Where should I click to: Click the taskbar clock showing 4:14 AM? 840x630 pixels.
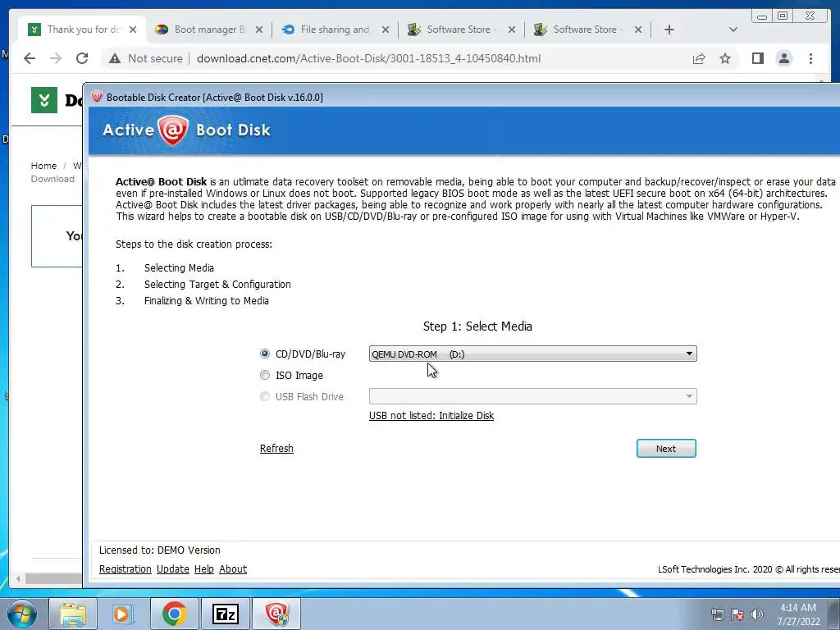[798, 614]
